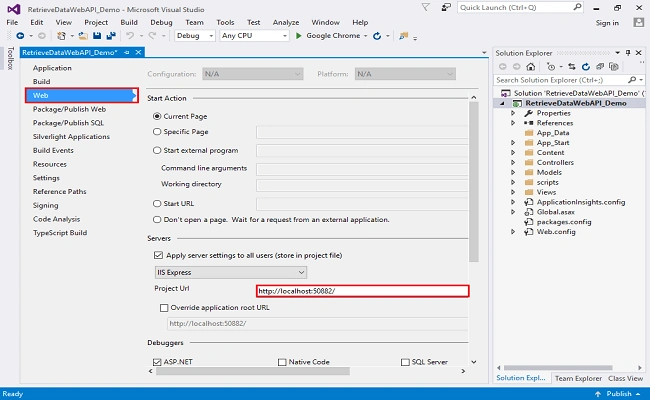Click the Redo toolbar icon
Screen dimensions: 650x400
152,36
